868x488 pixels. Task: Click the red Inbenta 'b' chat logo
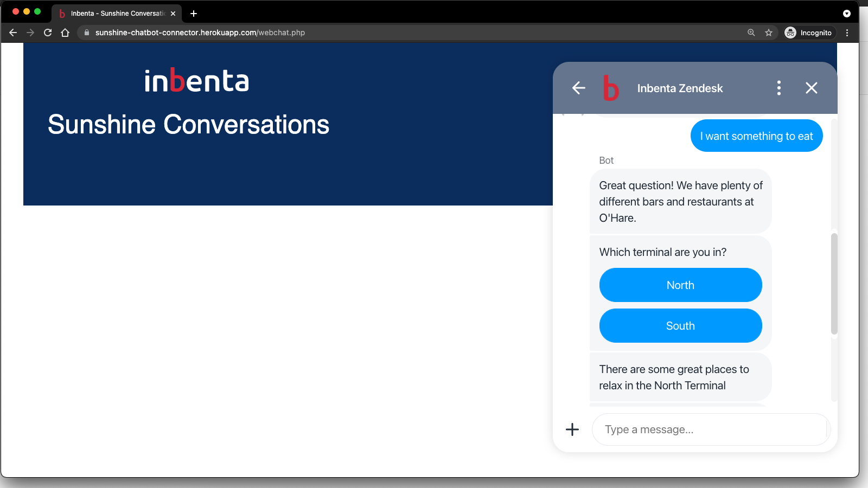coord(611,88)
